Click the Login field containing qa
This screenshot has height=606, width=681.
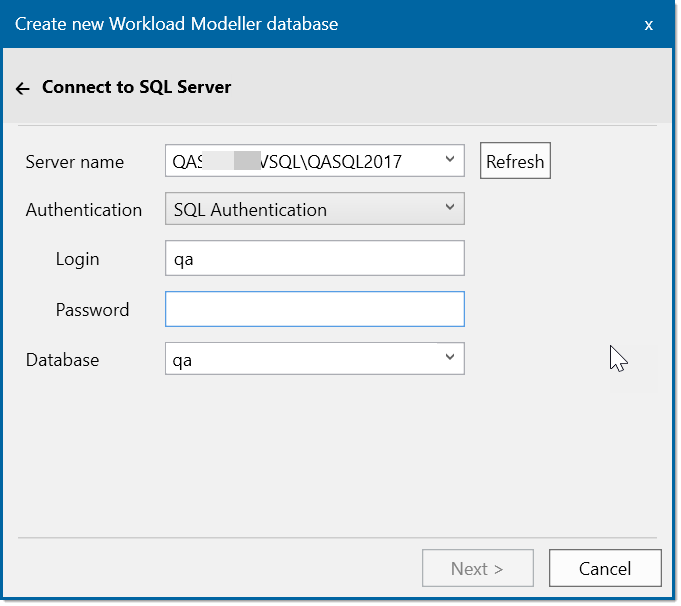click(x=314, y=258)
